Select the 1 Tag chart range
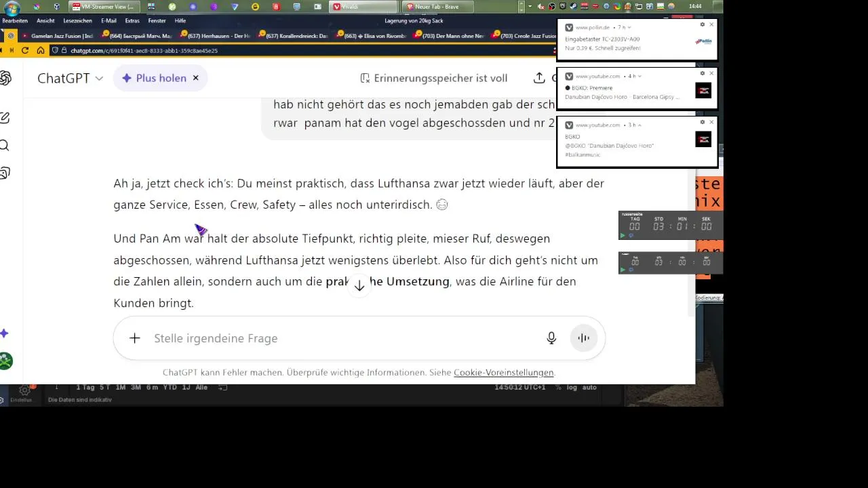This screenshot has width=868, height=488. click(x=85, y=388)
